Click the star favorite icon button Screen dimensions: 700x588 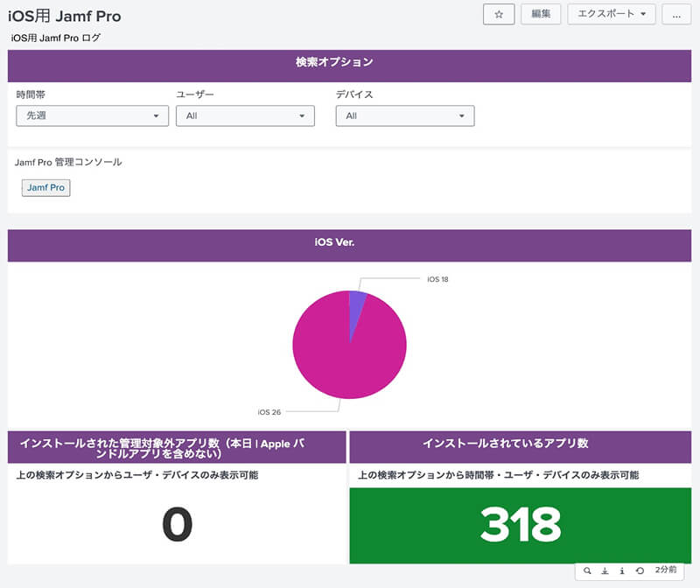coord(499,14)
